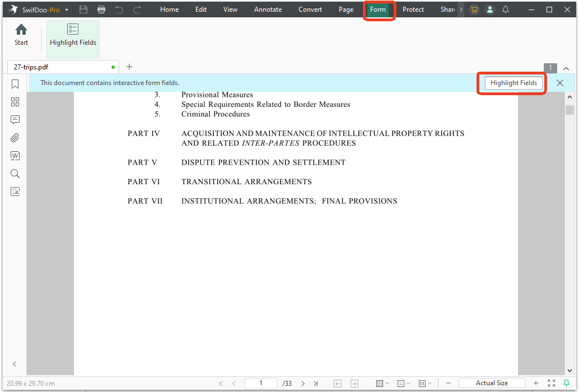Open the Page tab
This screenshot has width=579, height=392.
346,10
